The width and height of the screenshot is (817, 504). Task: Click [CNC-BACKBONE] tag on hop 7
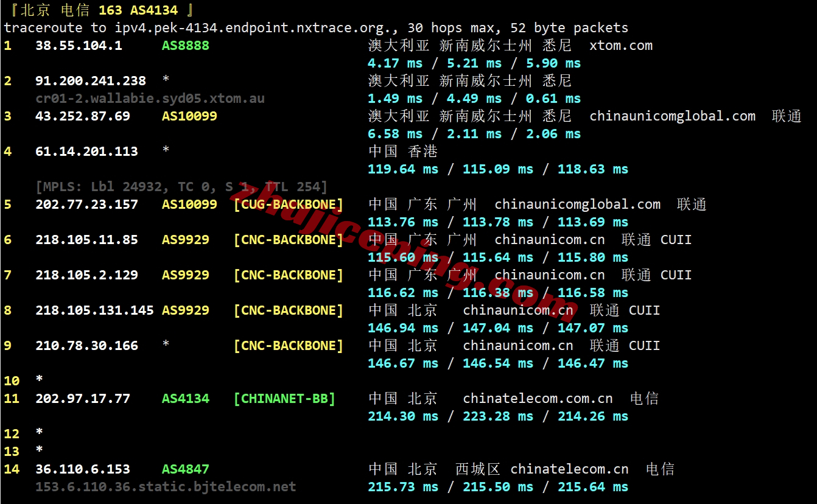tap(289, 275)
